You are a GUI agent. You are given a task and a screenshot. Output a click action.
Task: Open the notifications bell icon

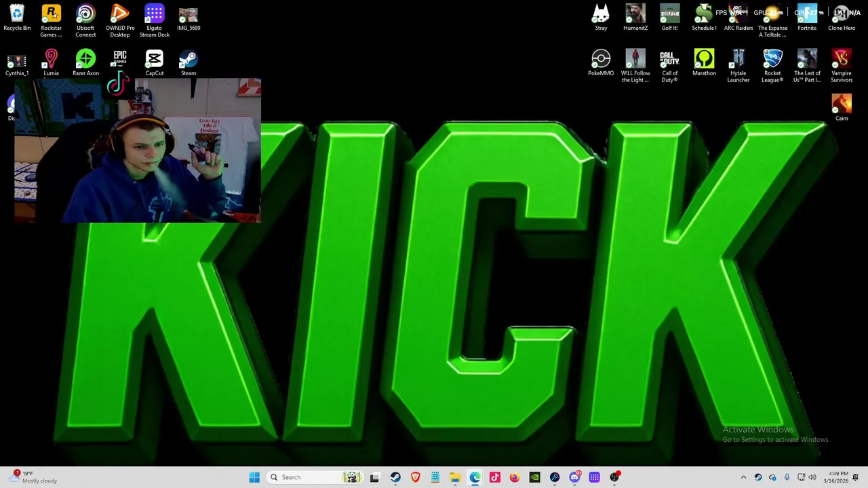coord(856,477)
